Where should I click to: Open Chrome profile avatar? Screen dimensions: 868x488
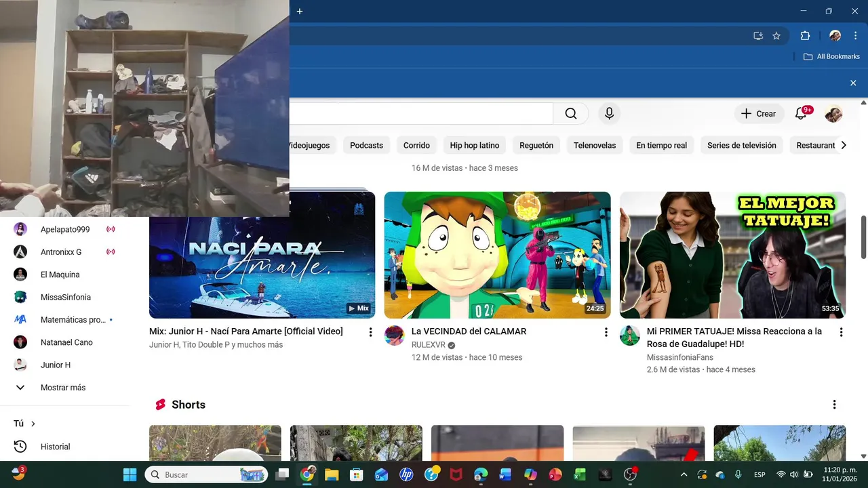tap(835, 36)
